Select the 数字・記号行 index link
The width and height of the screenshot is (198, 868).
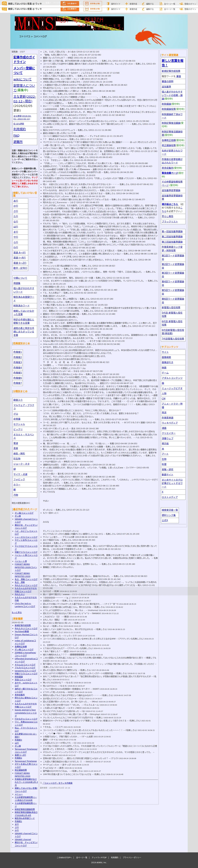20,268
